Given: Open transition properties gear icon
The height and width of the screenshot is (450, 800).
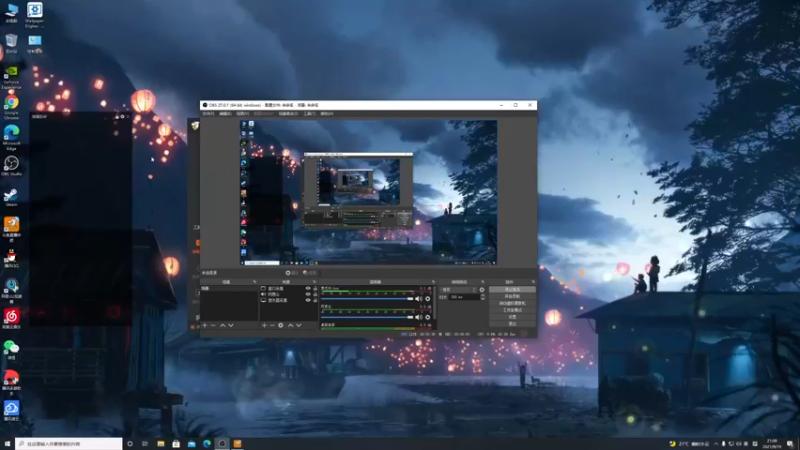Looking at the screenshot, I should click(x=482, y=290).
